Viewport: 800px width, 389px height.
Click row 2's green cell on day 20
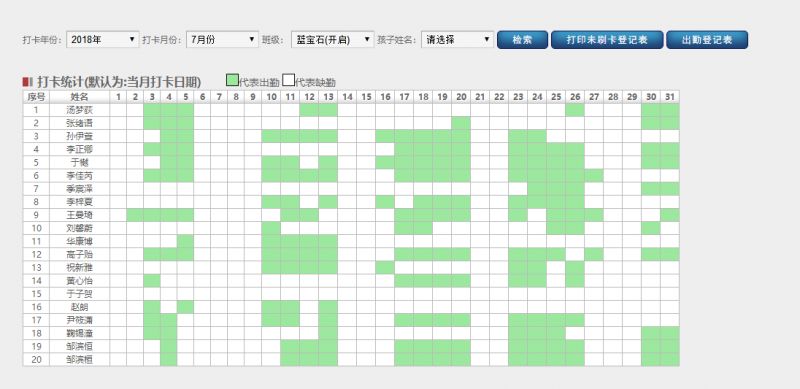(461, 123)
